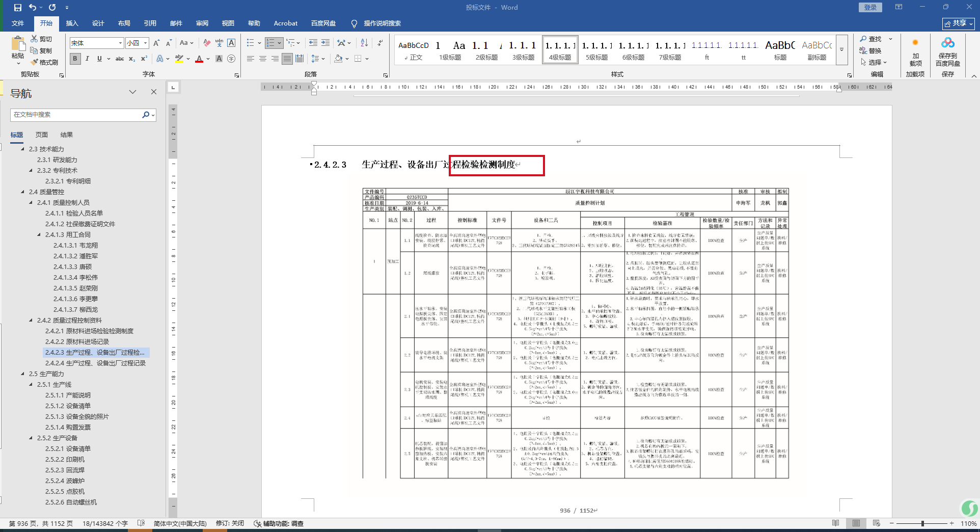Toggle strikethrough formatting
Image resolution: width=980 pixels, height=532 pixels.
tap(120, 59)
